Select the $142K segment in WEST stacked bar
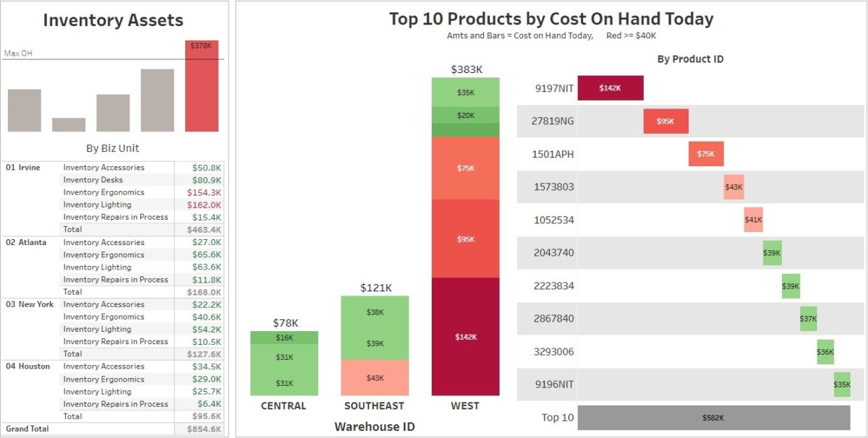868x438 pixels. [465, 337]
